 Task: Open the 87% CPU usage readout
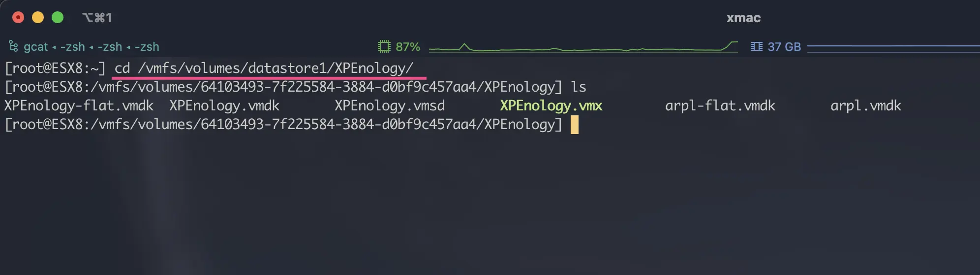[408, 47]
